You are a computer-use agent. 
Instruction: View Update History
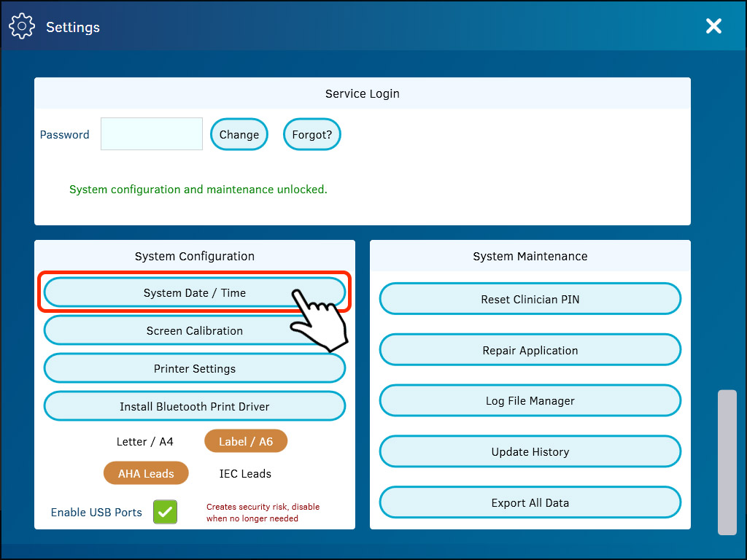[x=530, y=452]
